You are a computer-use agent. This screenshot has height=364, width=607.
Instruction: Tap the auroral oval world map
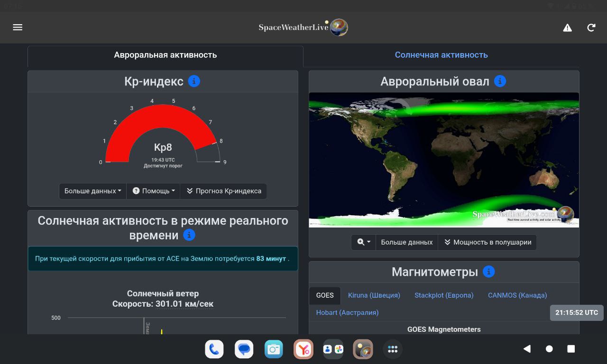coord(443,160)
